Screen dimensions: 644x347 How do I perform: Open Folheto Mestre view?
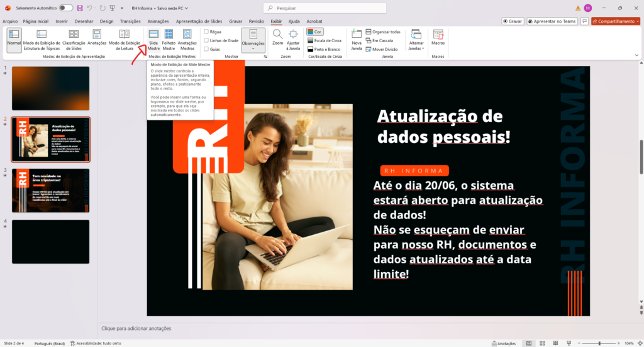pos(169,40)
